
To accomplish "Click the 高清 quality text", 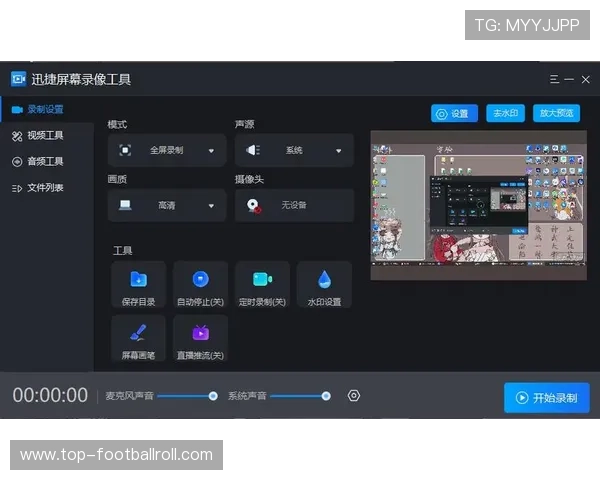I will click(166, 206).
